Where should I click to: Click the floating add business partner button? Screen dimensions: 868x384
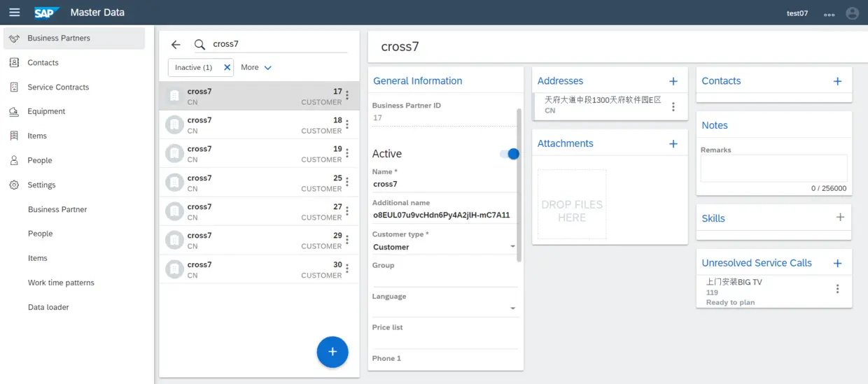click(x=332, y=352)
